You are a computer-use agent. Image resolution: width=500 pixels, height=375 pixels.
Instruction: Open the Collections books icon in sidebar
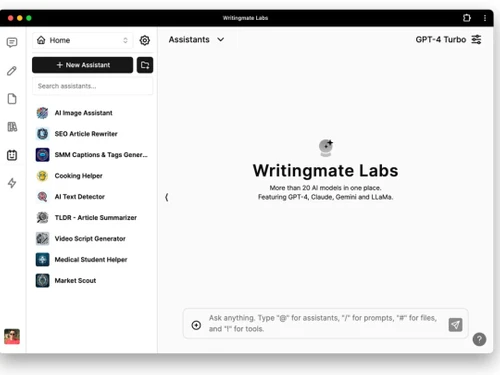[12, 127]
